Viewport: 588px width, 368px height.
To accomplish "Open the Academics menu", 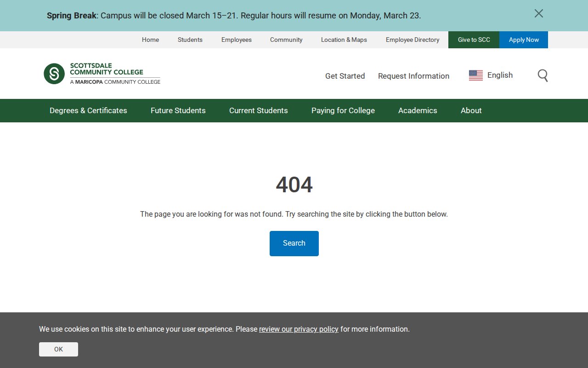I will pyautogui.click(x=418, y=110).
